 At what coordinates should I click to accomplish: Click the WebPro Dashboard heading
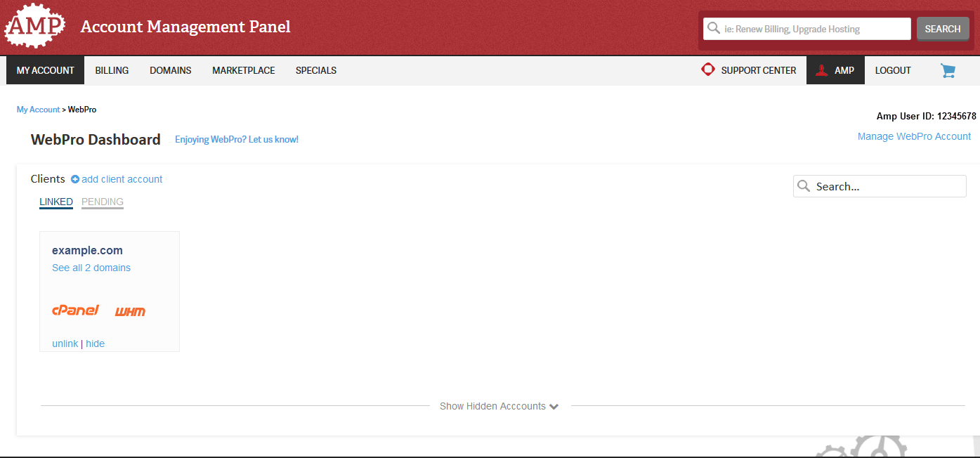tap(96, 140)
